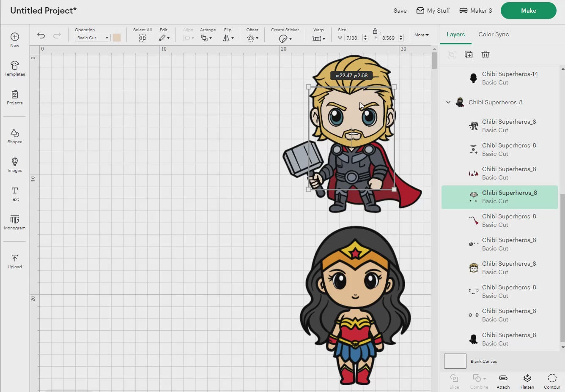Click the Width stepper arrows

[x=365, y=38]
